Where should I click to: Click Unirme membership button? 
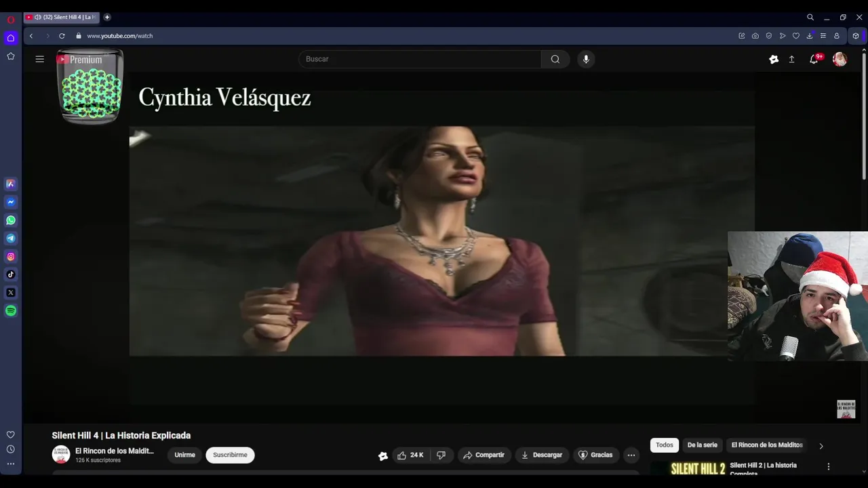[184, 455]
